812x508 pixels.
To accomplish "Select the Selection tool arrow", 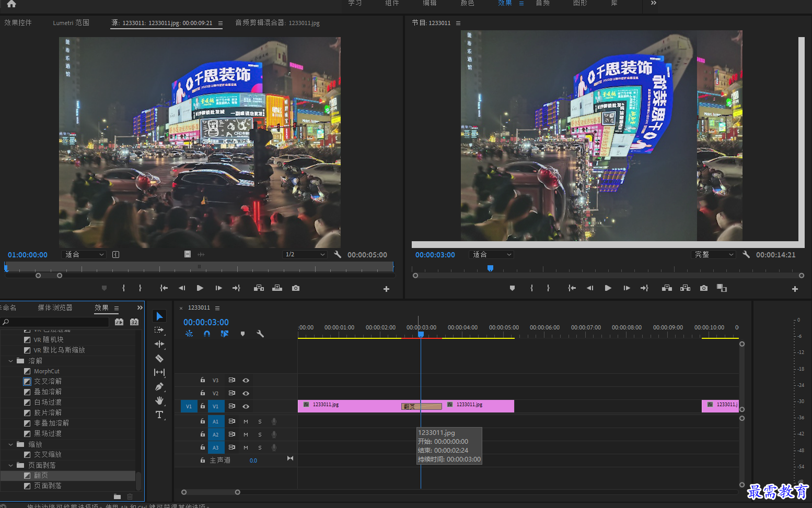I will 159,316.
